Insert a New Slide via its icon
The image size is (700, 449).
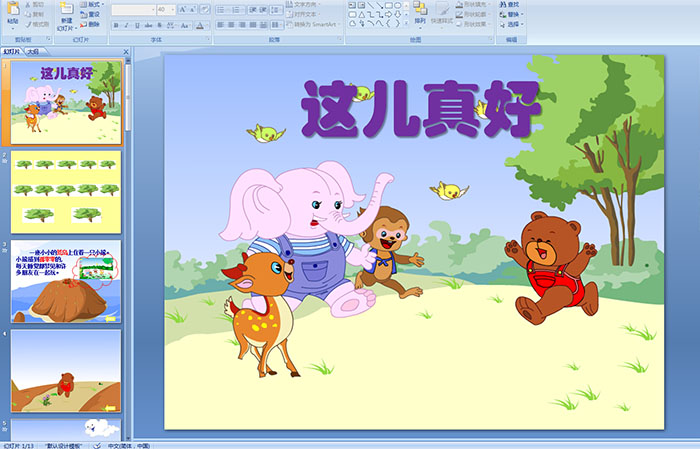pyautogui.click(x=67, y=8)
